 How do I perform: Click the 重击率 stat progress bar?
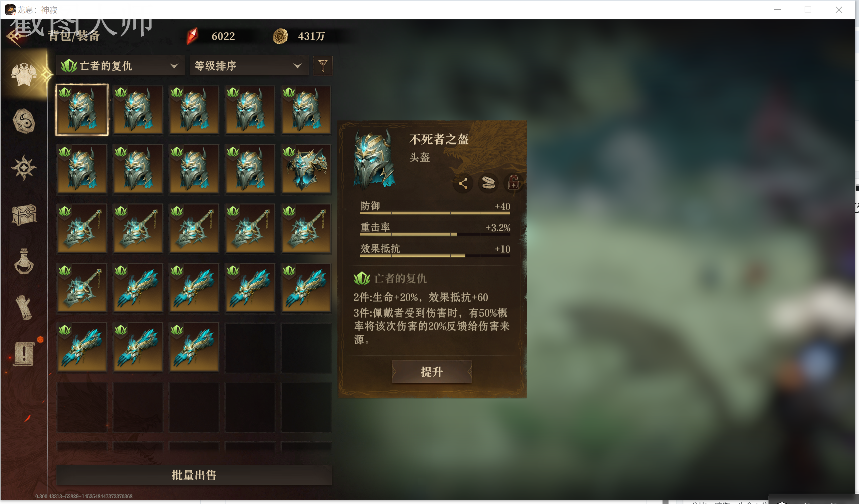point(435,234)
